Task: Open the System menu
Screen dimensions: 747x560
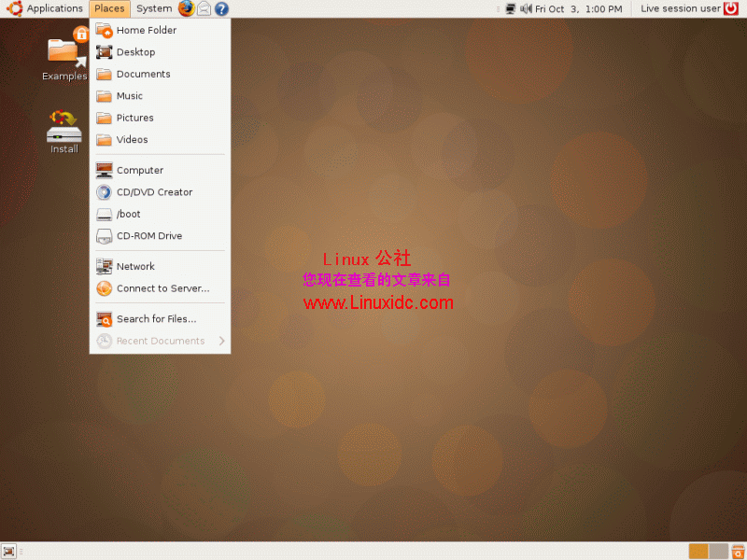Action: tap(153, 8)
